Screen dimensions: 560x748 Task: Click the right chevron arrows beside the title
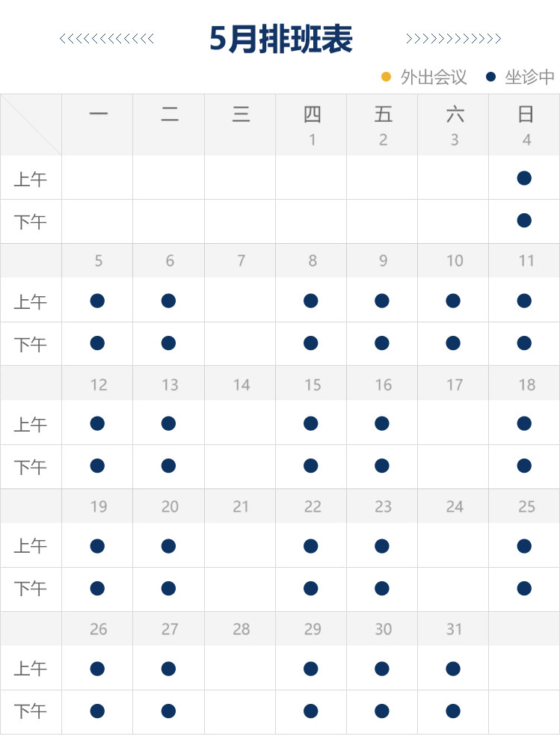[x=453, y=39]
